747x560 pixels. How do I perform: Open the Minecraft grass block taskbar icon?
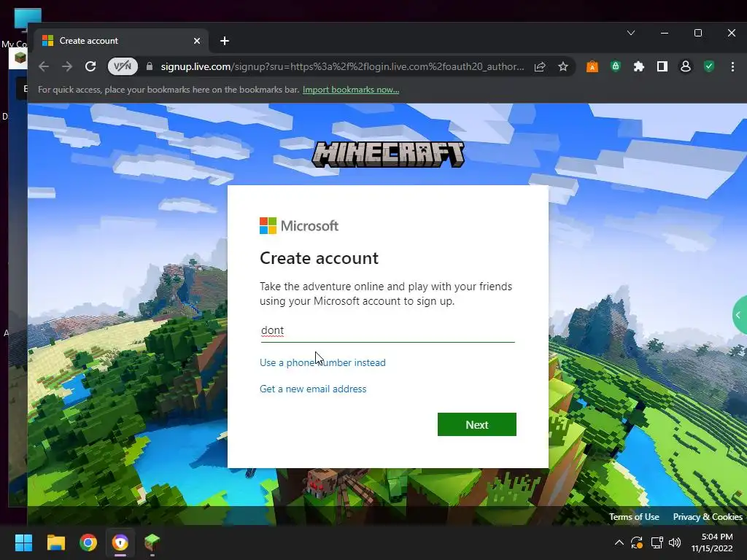tap(152, 542)
